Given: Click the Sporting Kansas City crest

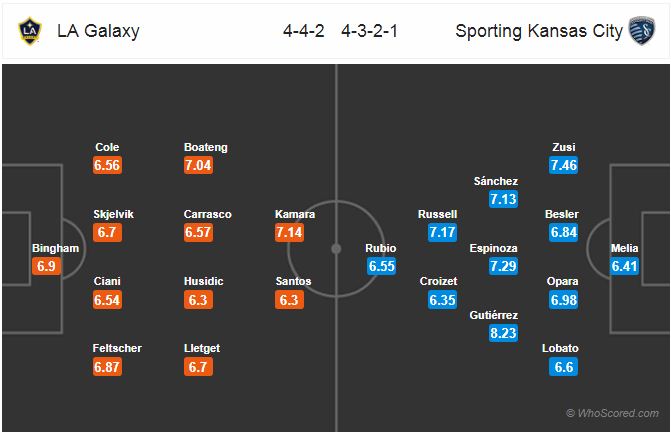Looking at the screenshot, I should (641, 30).
